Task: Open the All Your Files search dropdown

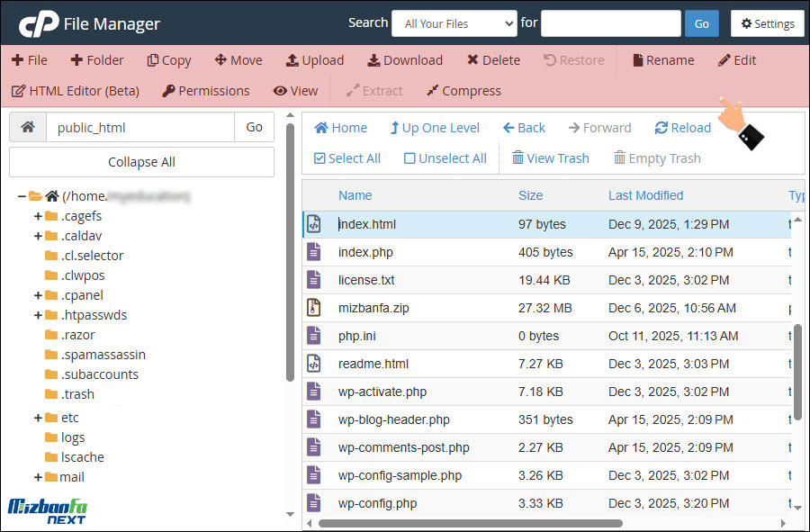Action: pyautogui.click(x=454, y=23)
